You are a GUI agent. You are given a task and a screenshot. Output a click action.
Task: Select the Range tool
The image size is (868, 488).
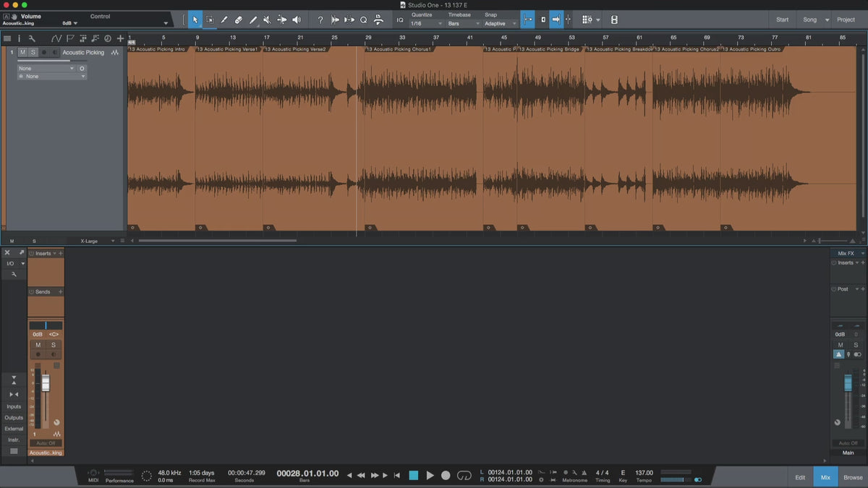click(x=210, y=20)
